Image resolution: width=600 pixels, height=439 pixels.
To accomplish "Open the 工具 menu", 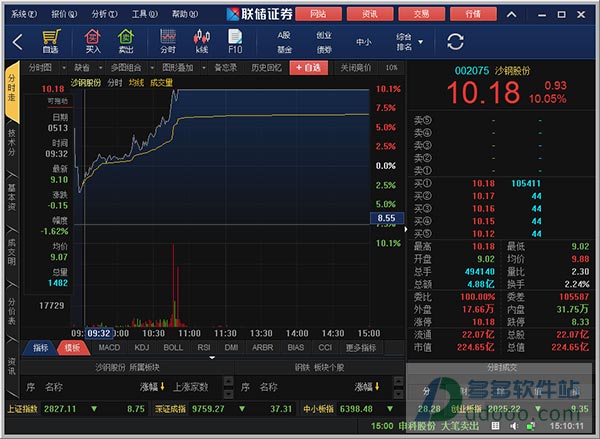I will point(144,14).
